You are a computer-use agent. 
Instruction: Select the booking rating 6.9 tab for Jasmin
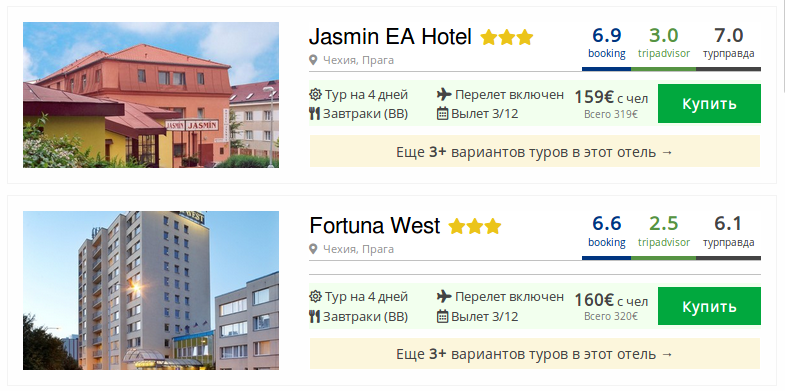[606, 44]
